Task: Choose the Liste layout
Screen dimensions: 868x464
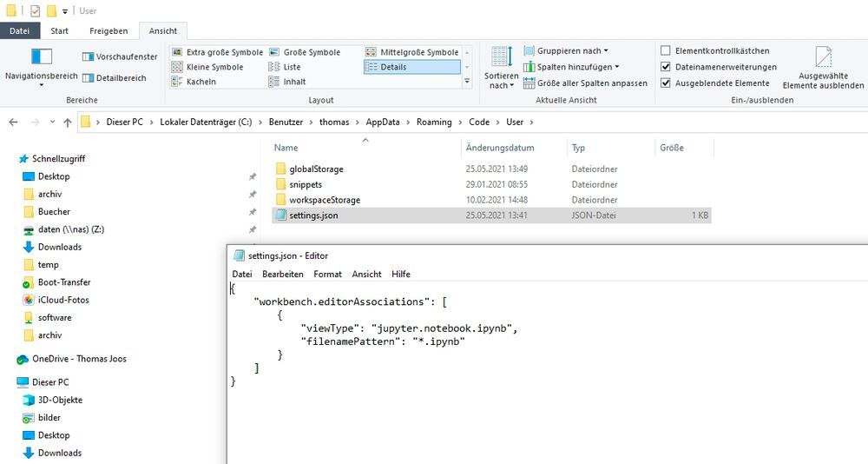Action: pos(285,67)
